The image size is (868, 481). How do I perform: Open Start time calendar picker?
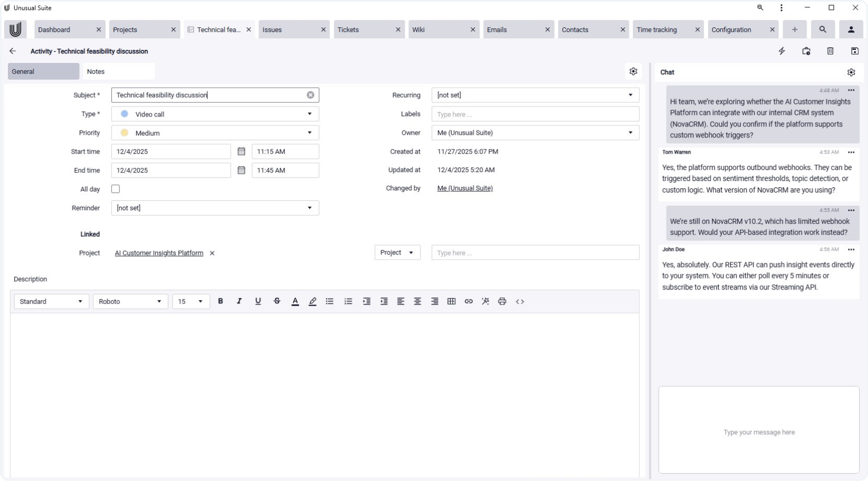(241, 152)
